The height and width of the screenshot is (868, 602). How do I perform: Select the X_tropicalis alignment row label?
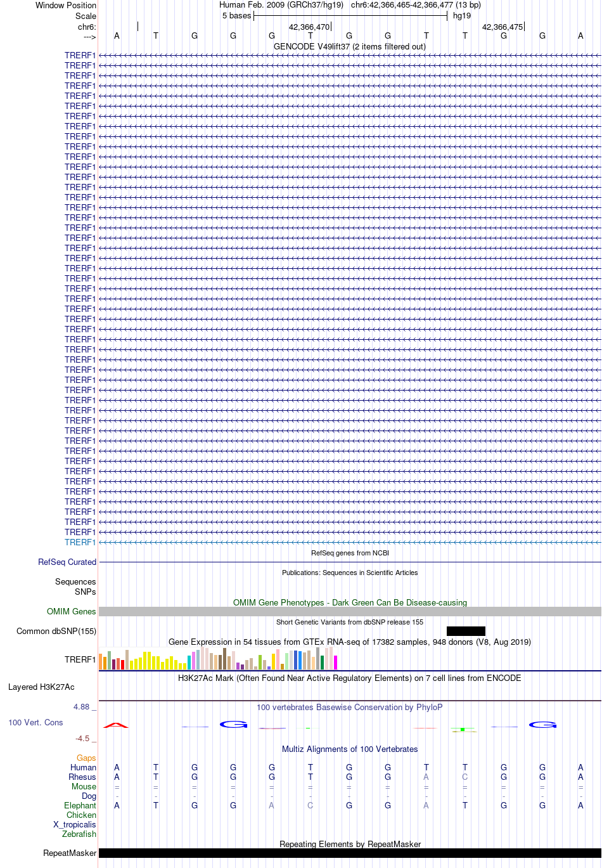[75, 824]
